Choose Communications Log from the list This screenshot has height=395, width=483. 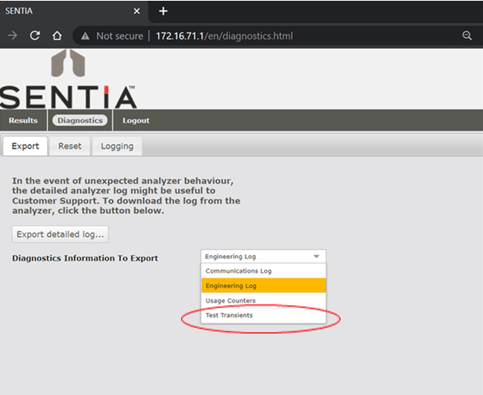(x=263, y=271)
